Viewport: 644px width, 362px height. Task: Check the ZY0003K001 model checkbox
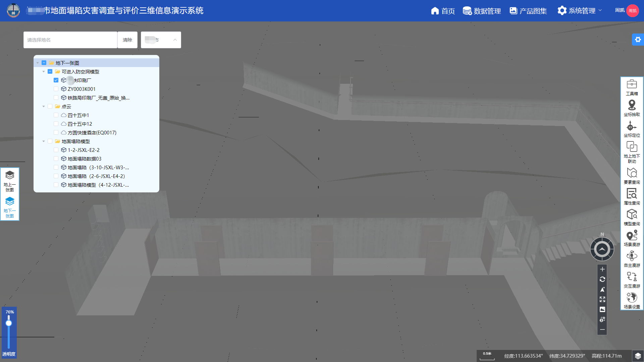click(56, 89)
